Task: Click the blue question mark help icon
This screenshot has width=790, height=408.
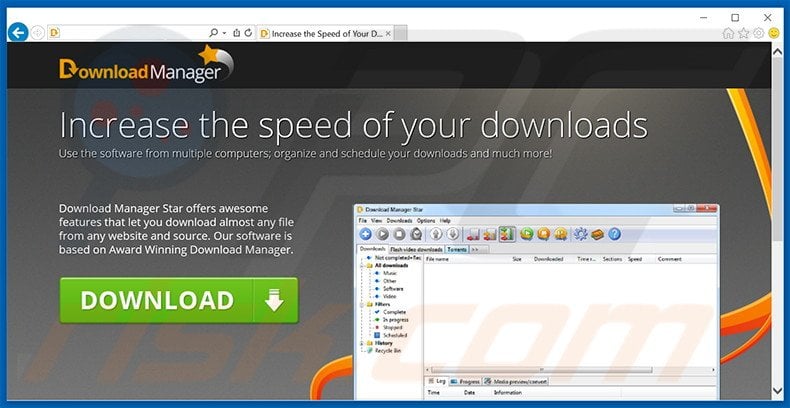Action: (x=614, y=234)
